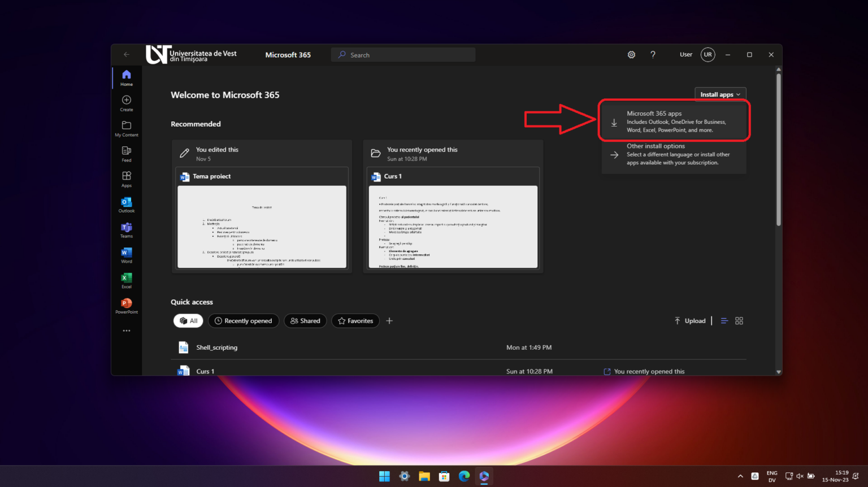Launch PowerPoint from the sidebar

click(126, 305)
